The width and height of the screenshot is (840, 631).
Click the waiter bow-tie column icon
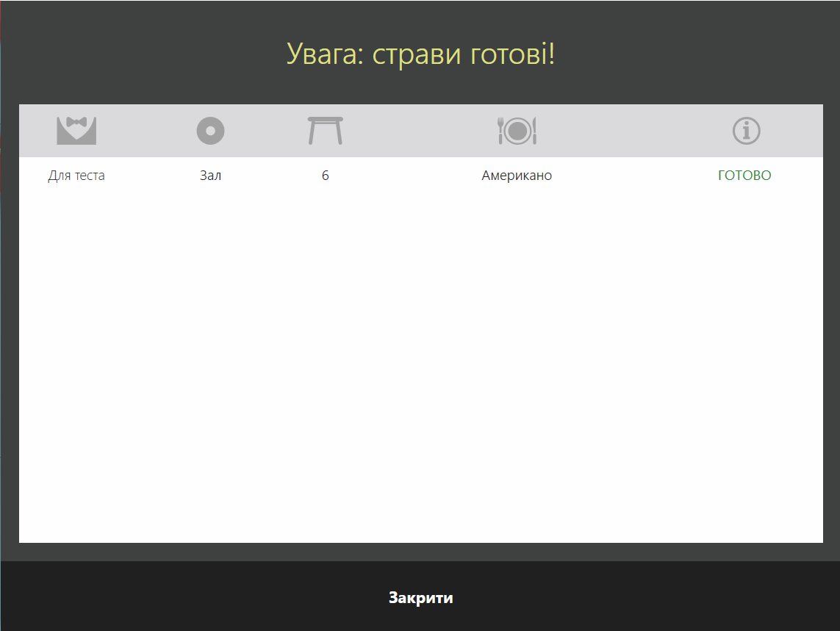click(76, 131)
